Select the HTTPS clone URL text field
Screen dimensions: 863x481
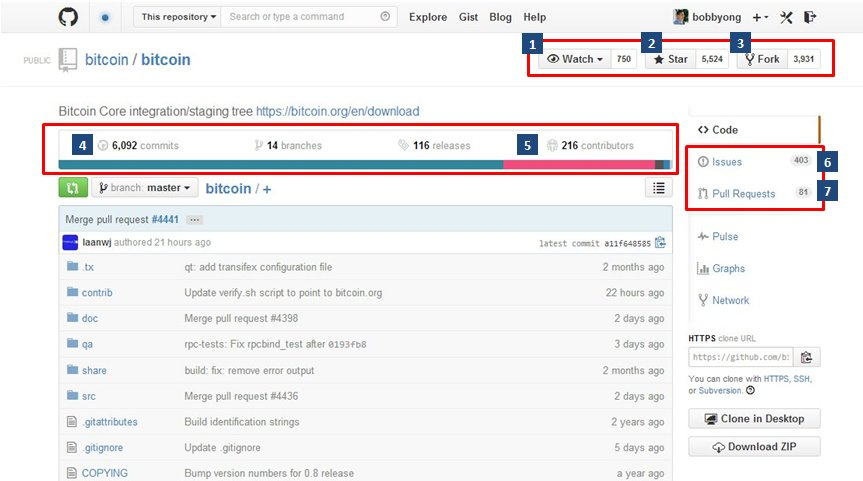click(741, 357)
